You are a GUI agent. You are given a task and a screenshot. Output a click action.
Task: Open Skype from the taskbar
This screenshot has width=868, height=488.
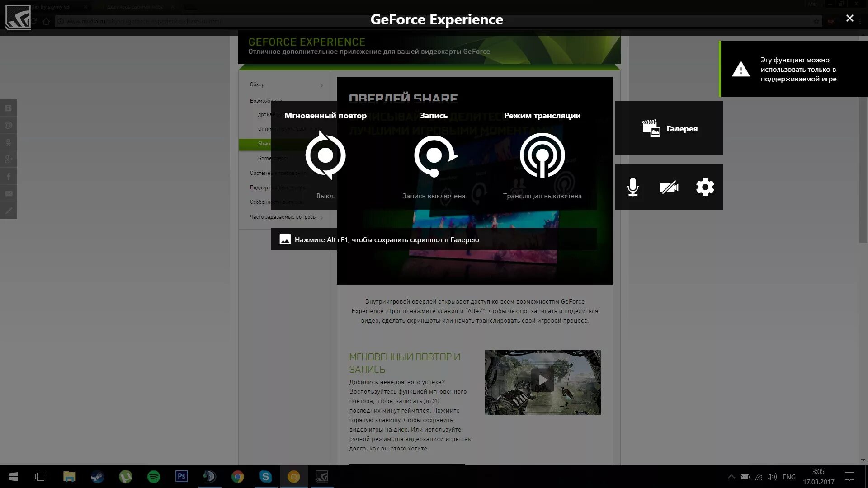(x=265, y=477)
